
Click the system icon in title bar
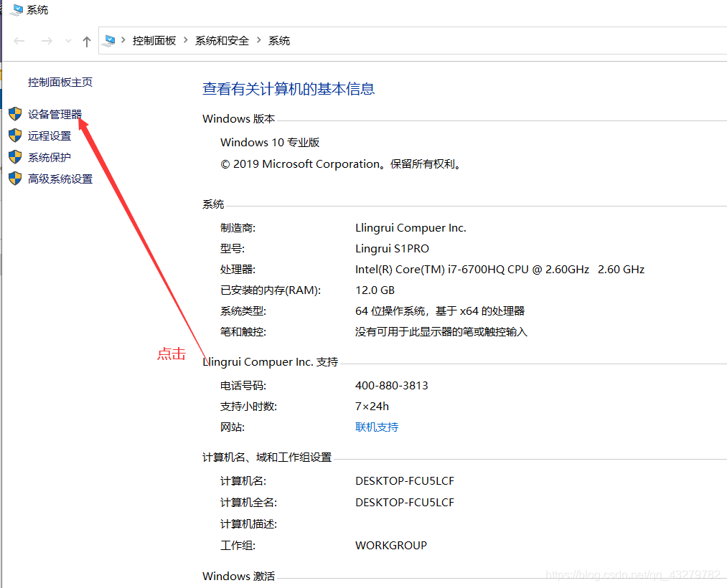tap(17, 10)
